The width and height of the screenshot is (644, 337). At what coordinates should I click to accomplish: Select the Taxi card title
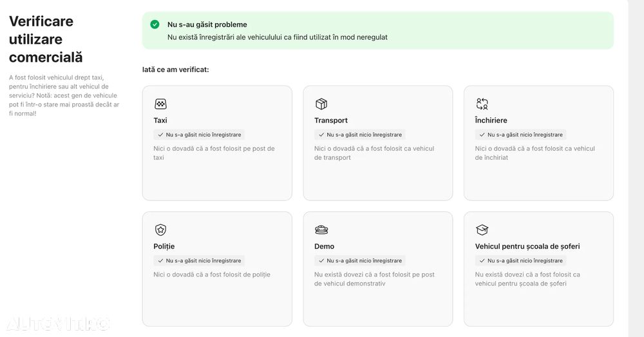[160, 120]
